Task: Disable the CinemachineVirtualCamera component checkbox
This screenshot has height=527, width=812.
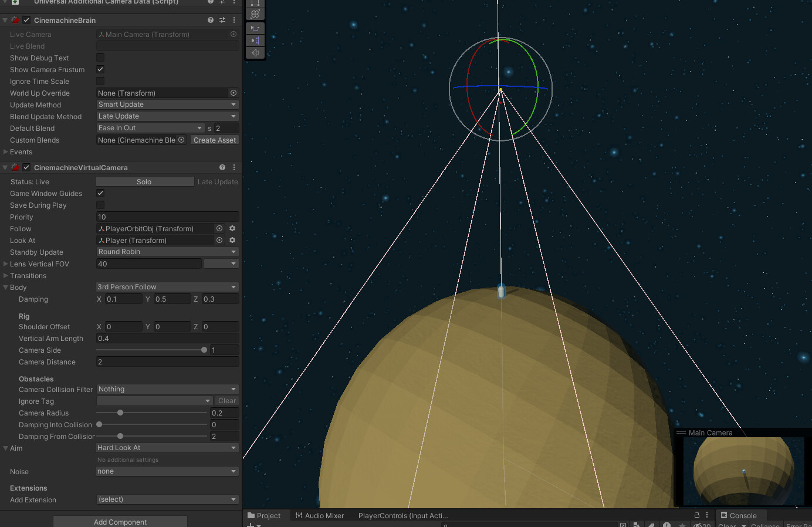Action: [26, 167]
